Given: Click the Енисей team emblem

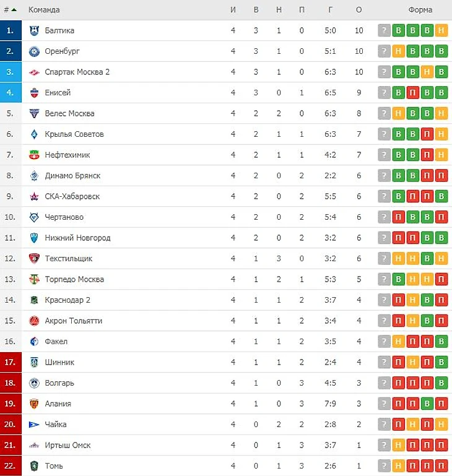Looking at the screenshot, I should [x=34, y=93].
